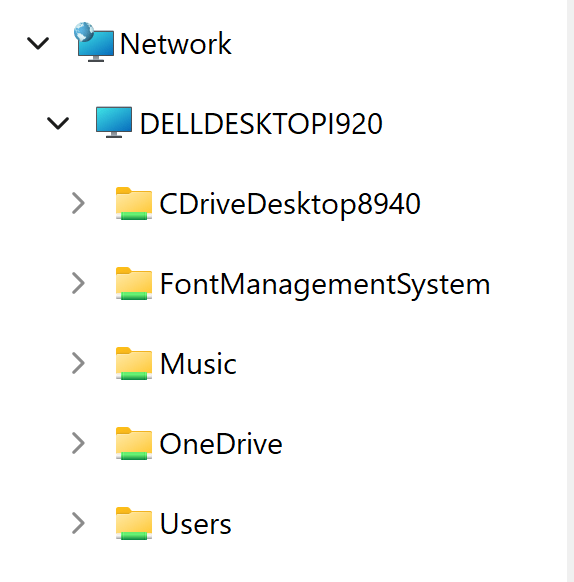Collapse the Network tree node
The height and width of the screenshot is (582, 574).
click(38, 43)
